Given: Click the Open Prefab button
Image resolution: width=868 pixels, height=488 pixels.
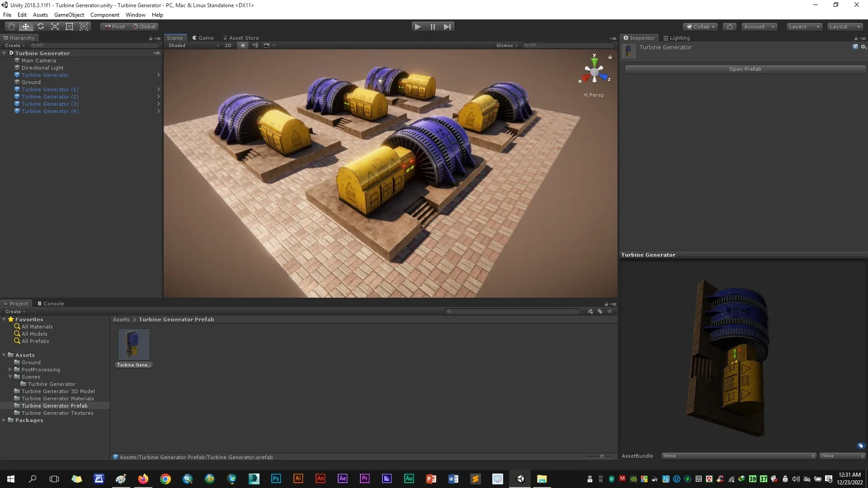Looking at the screenshot, I should (745, 69).
